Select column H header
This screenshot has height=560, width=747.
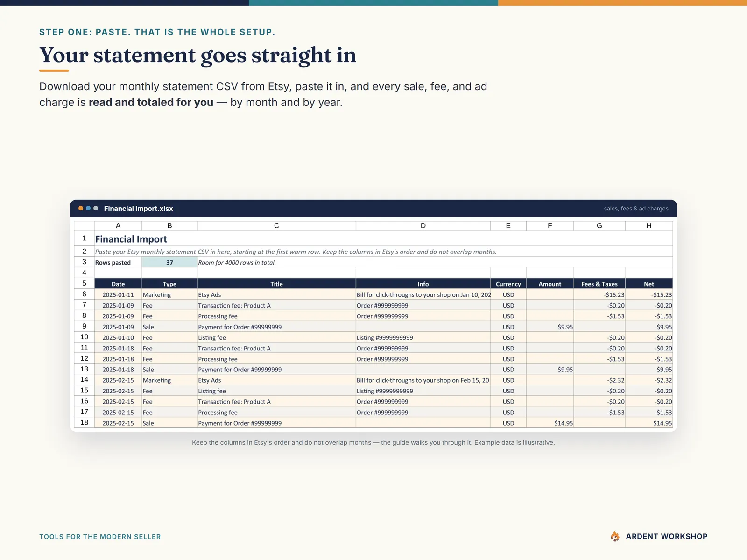click(649, 225)
